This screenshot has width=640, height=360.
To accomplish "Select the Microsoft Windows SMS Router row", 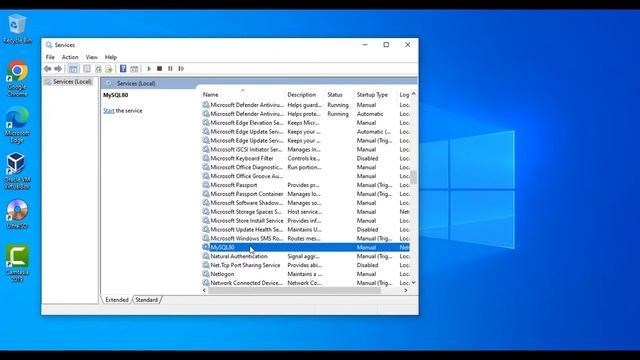I will 305,238.
